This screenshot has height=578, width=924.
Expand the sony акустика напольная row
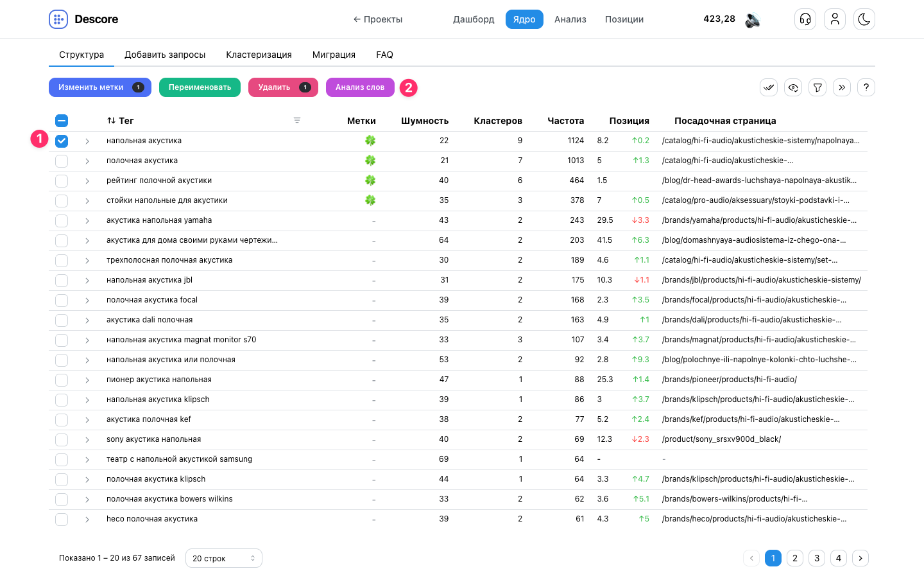87,440
